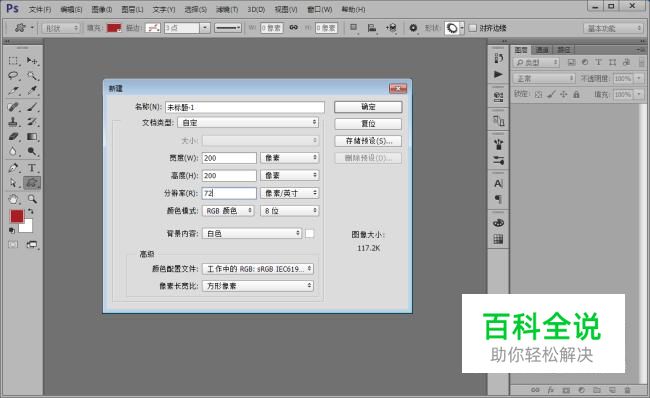
Task: Click the fx layer style icon
Action: (x=551, y=390)
